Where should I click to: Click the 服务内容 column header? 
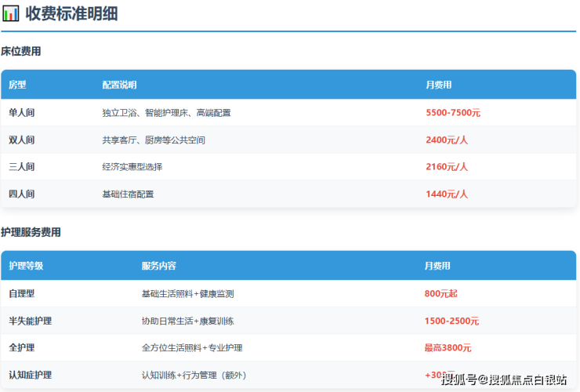coord(158,266)
